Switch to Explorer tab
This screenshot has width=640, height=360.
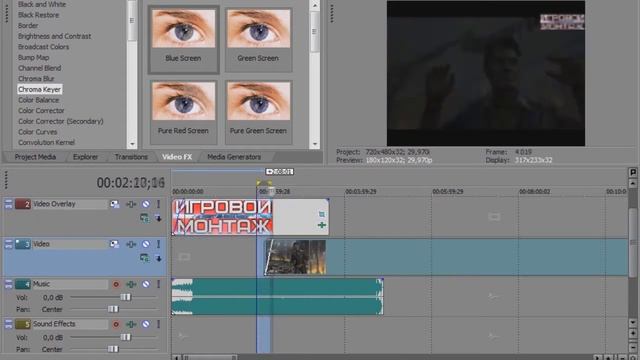(85, 157)
